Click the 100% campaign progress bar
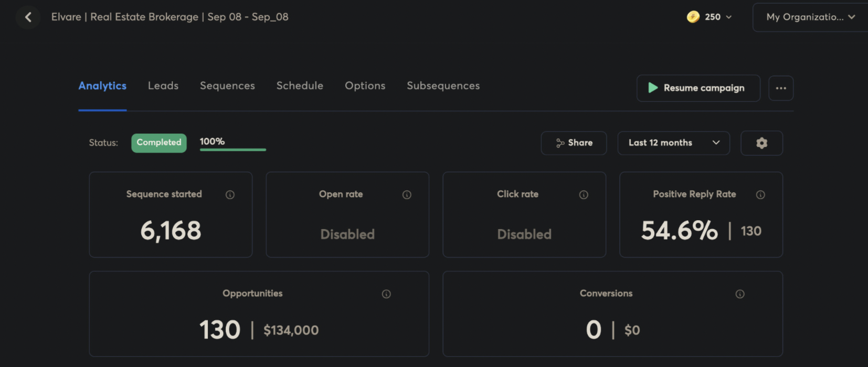Screen dimensions: 868x367 (233, 149)
